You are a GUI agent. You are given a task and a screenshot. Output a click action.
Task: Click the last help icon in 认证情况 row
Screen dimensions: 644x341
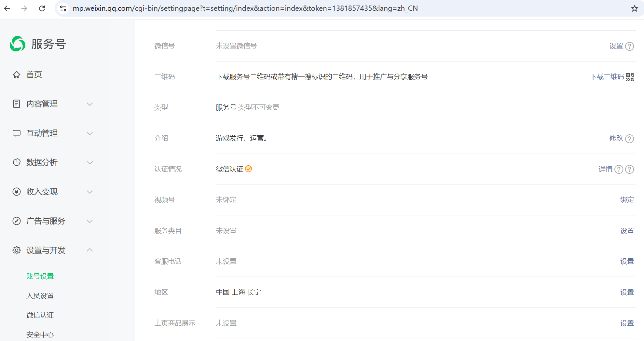tap(630, 169)
